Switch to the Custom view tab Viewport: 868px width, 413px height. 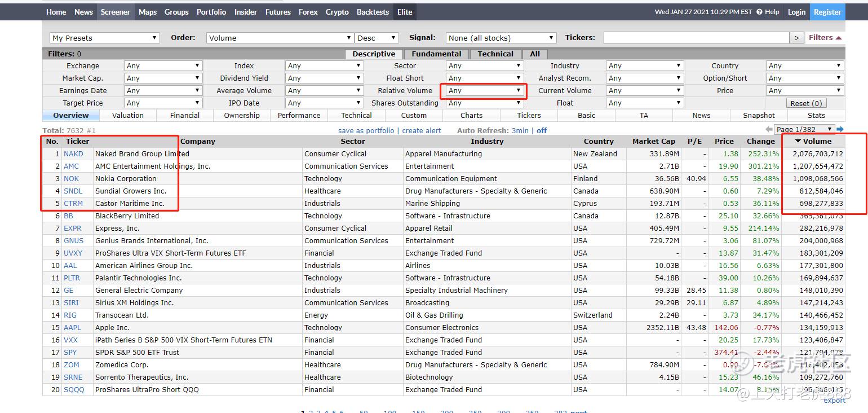click(x=414, y=116)
